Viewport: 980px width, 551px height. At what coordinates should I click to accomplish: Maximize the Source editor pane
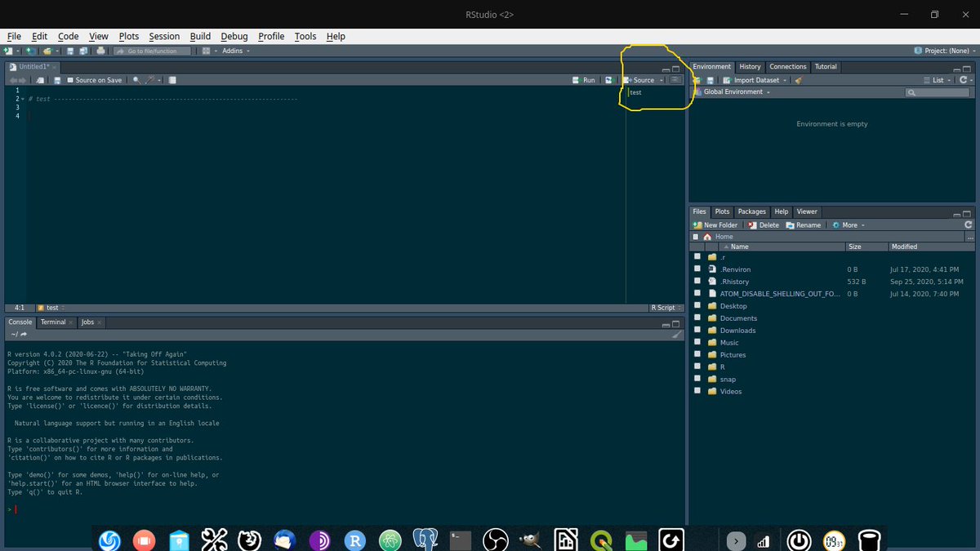tap(675, 69)
